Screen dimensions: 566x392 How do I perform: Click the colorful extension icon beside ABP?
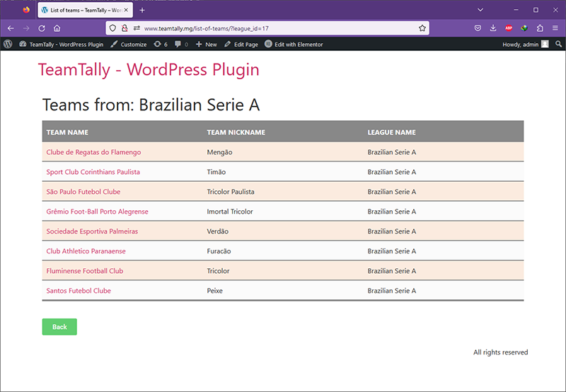pyautogui.click(x=524, y=28)
